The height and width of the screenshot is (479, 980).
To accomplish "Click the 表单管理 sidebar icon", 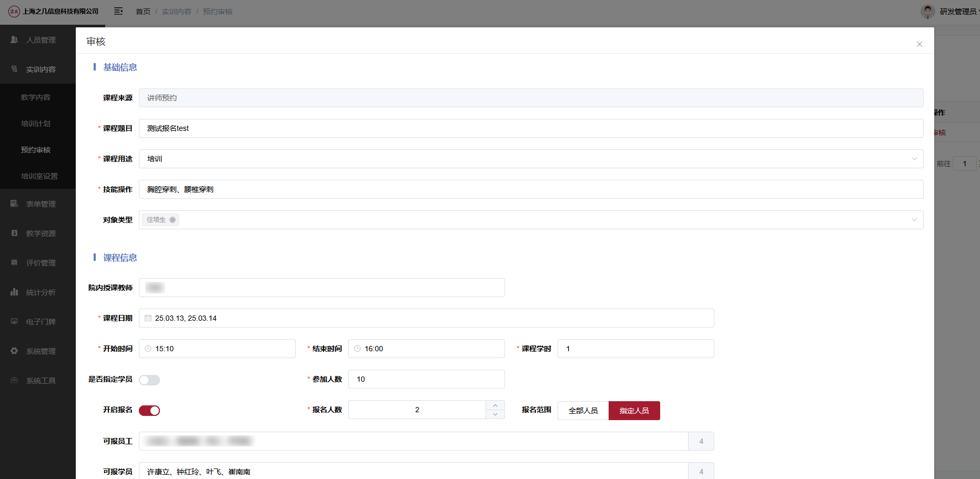I will click(x=14, y=203).
